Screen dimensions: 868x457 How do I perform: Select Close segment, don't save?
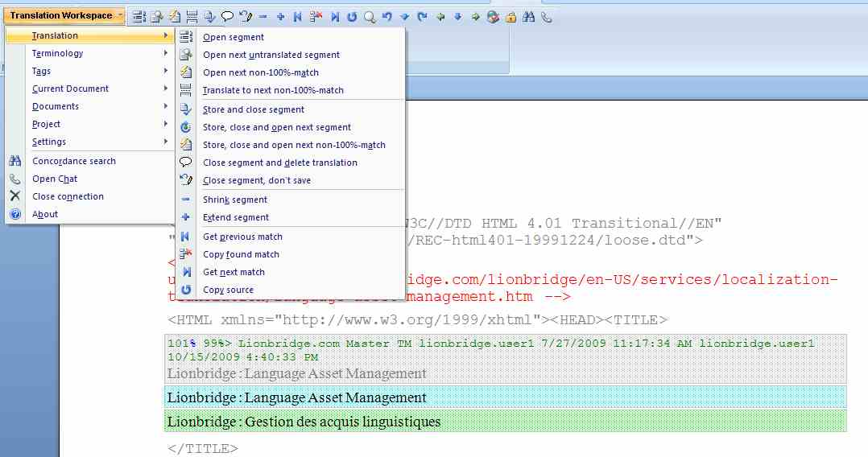tap(291, 180)
